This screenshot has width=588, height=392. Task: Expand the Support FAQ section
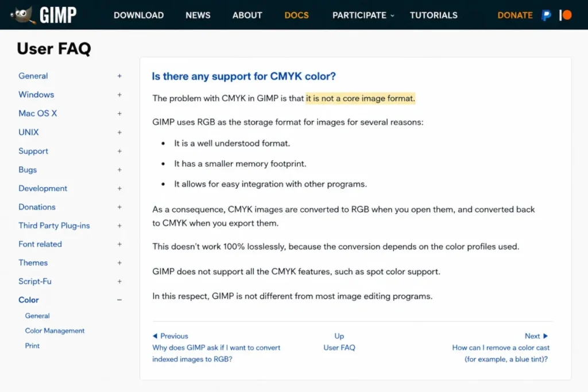tap(119, 151)
